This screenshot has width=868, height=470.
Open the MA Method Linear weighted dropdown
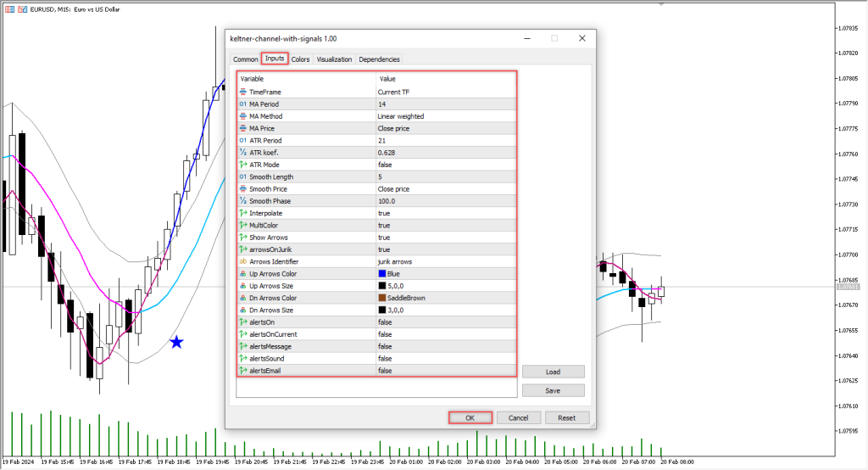400,116
